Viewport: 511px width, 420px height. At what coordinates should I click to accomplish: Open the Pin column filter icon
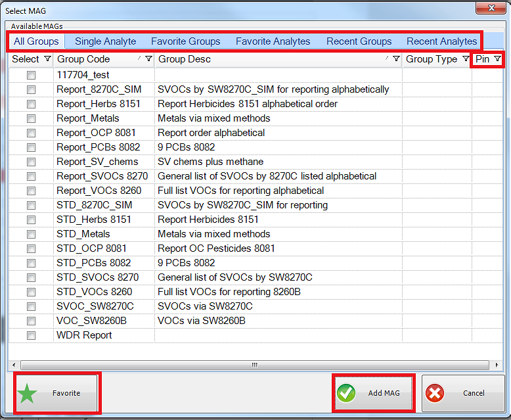coord(497,59)
